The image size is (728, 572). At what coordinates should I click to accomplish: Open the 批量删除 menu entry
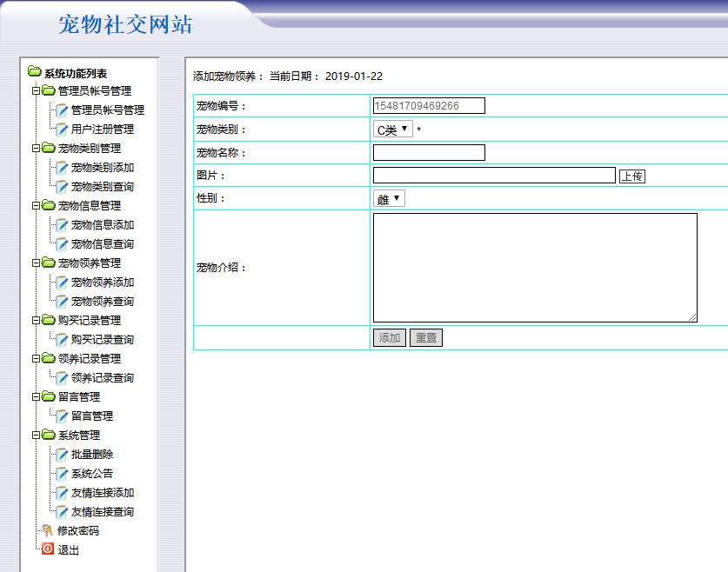click(x=92, y=455)
